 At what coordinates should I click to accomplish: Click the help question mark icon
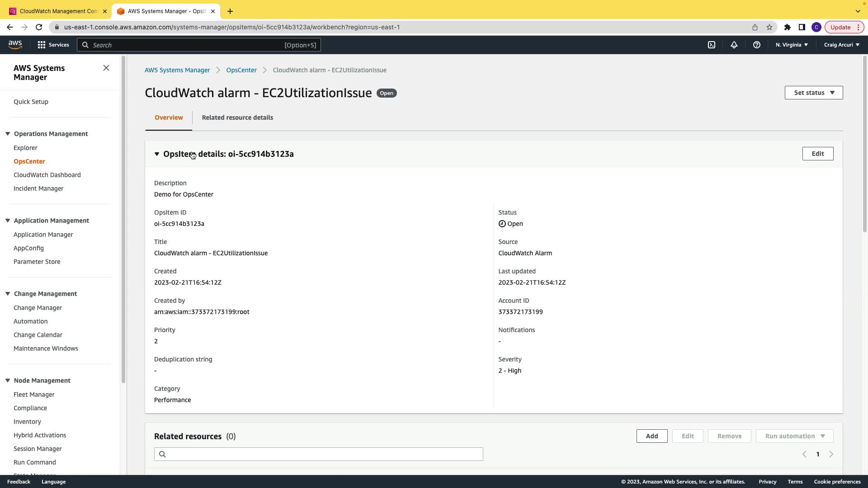click(757, 45)
